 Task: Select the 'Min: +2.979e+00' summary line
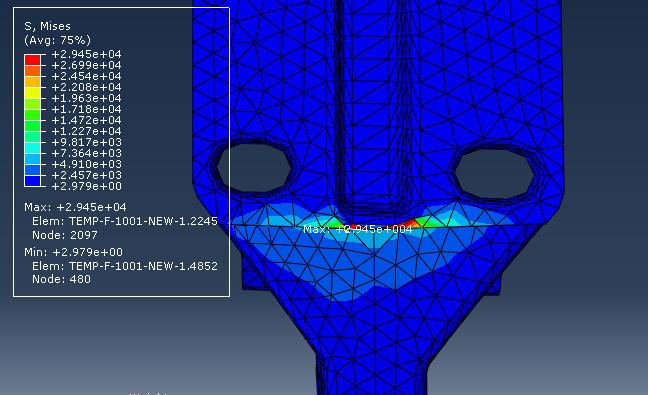point(74,252)
